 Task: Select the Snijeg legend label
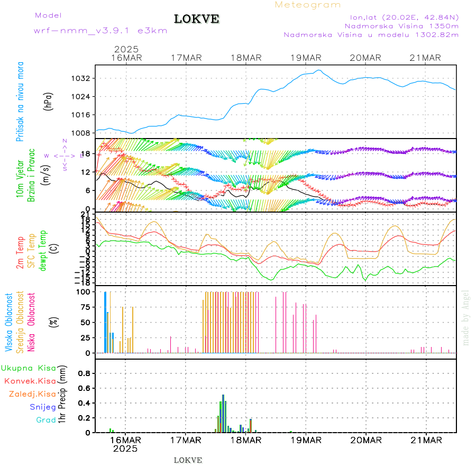pyautogui.click(x=42, y=407)
